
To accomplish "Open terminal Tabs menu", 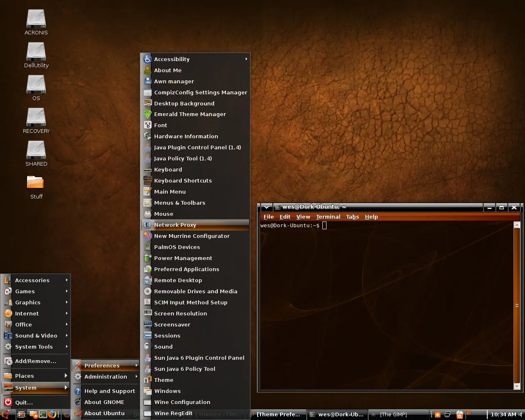I will click(352, 217).
